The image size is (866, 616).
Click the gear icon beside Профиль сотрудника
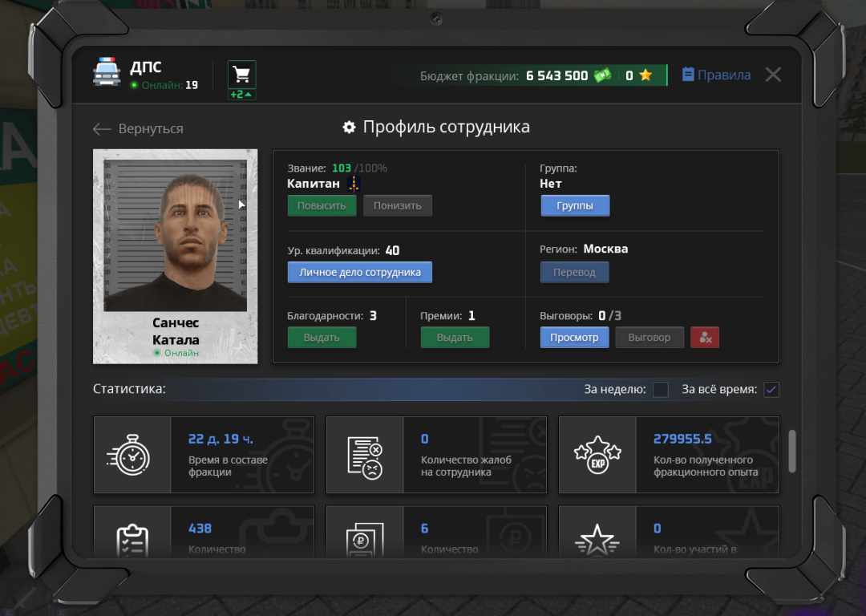click(x=349, y=127)
